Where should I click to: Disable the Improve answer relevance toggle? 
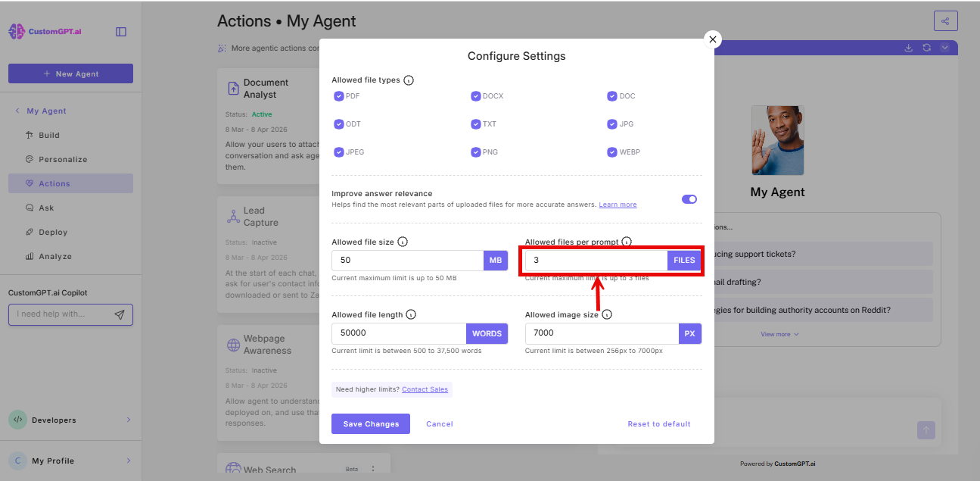click(689, 199)
